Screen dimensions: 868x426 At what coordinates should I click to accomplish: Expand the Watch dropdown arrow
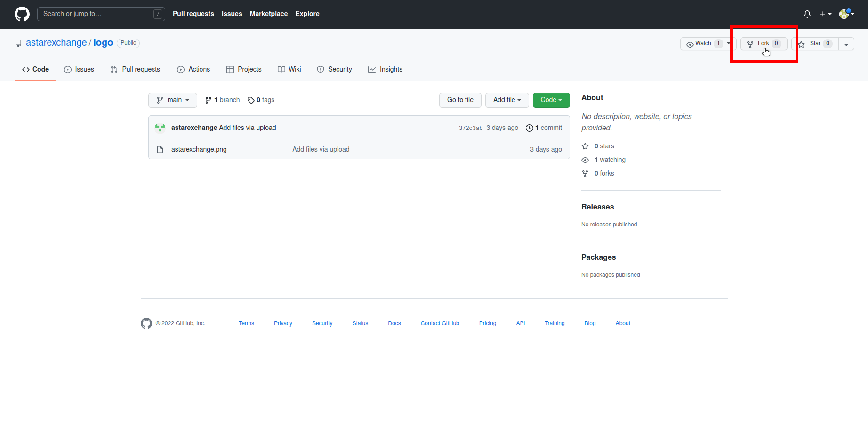pyautogui.click(x=729, y=44)
